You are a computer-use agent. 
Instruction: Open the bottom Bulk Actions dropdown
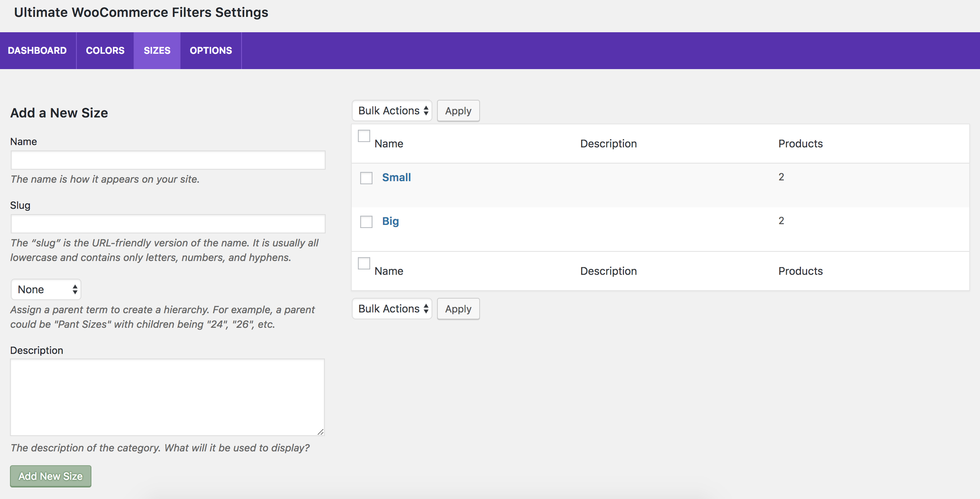[x=392, y=309]
